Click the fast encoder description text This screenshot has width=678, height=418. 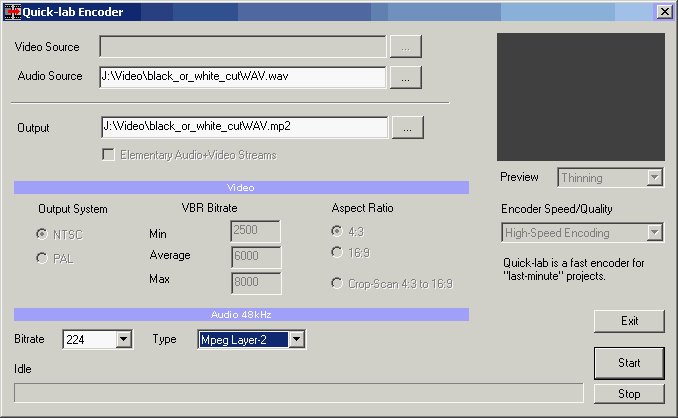[x=573, y=269]
